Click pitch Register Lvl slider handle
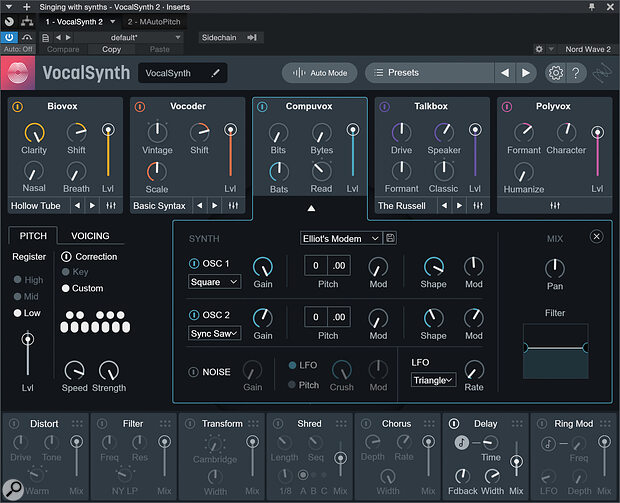Viewport: 620px width, 503px height. click(28, 339)
